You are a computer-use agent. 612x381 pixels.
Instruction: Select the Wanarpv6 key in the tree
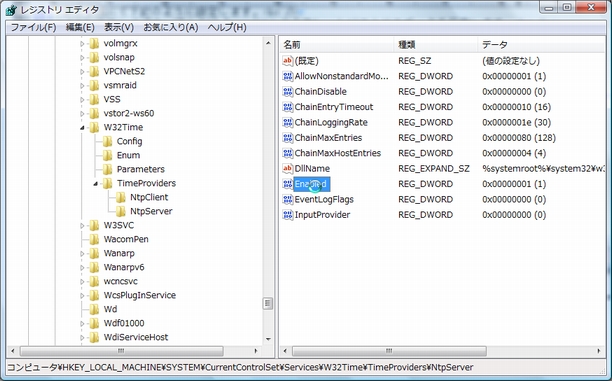coord(124,267)
